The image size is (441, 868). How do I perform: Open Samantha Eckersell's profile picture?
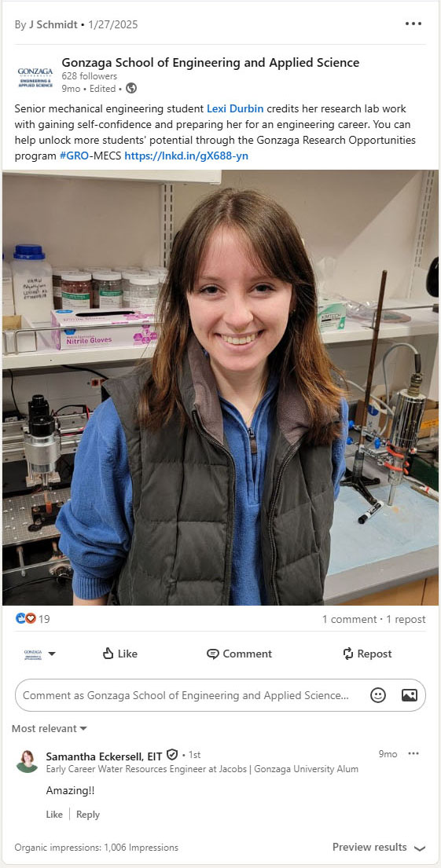(27, 761)
